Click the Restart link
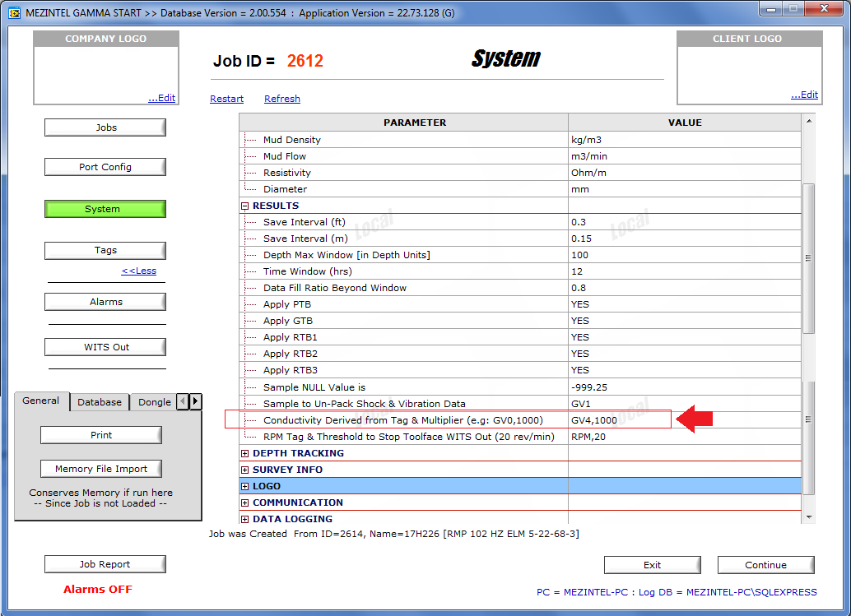Viewport: 851px width, 616px height. point(227,99)
